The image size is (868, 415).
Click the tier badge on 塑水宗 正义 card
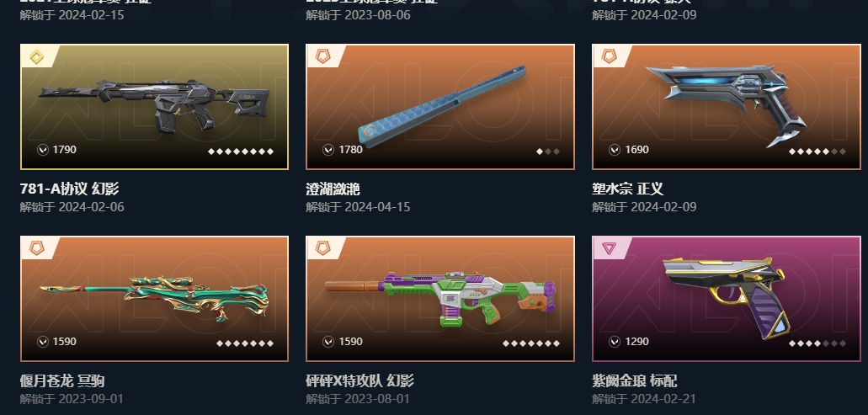click(609, 56)
